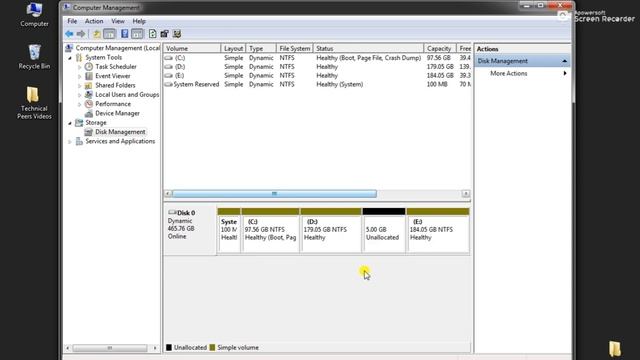Screen dimensions: 640x360
Task: Open the Help menu
Action: click(x=139, y=21)
